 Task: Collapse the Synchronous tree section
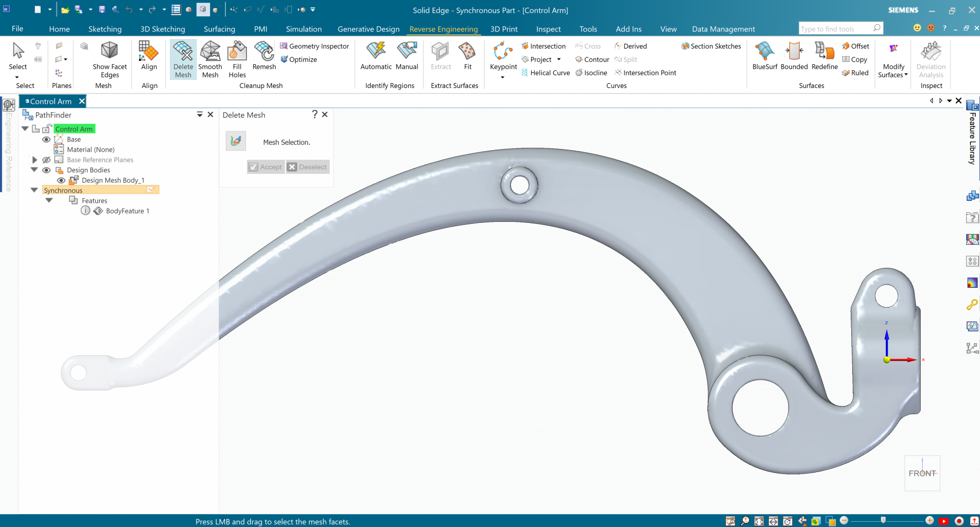34,190
